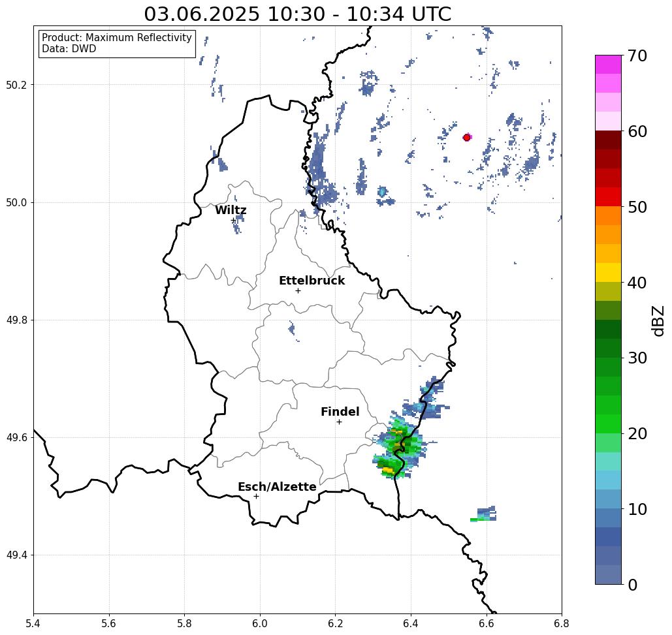Click the Esch/Alzette station label
Image resolution: width=672 pixels, height=635 pixels.
[277, 487]
